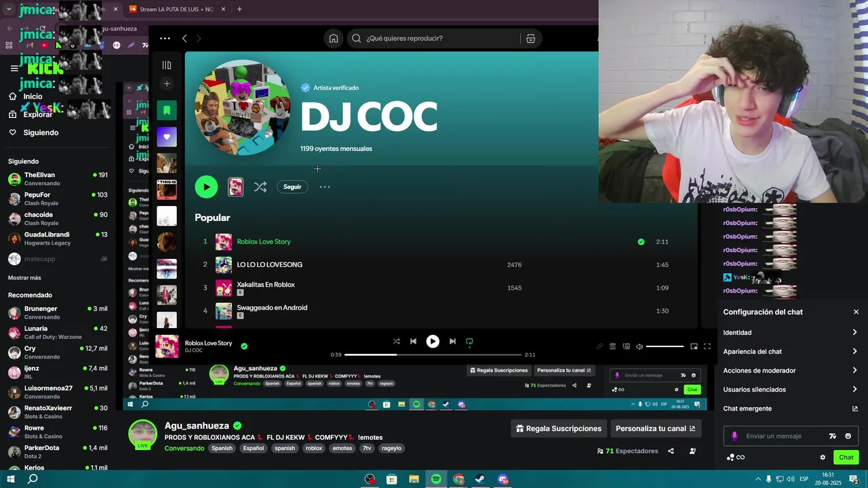Toggle shuffle in Spotify bottom player bar
The image size is (868, 488).
[396, 342]
